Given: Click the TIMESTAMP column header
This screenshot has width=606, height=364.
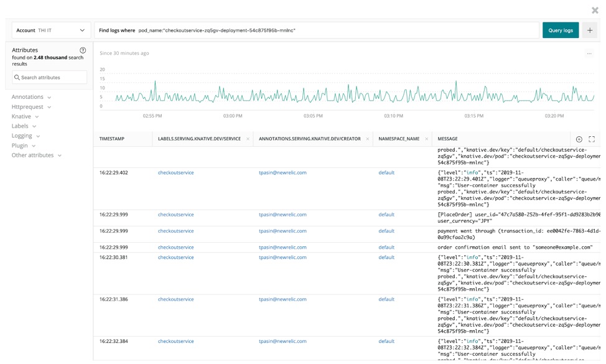Looking at the screenshot, I should point(112,139).
